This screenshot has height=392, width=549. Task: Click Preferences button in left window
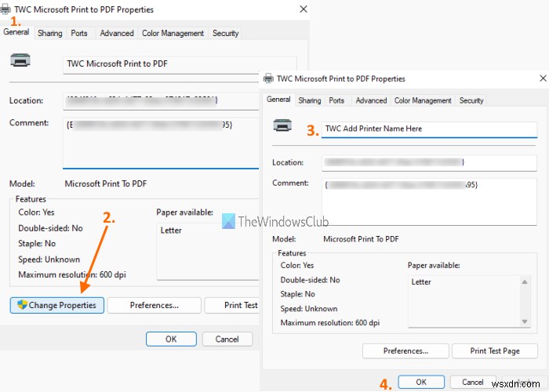click(154, 305)
